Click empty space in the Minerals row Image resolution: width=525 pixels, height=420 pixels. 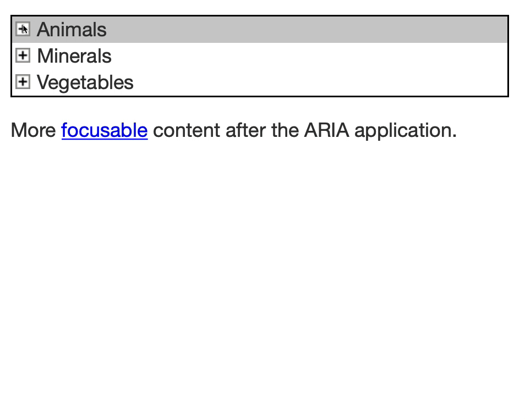308,56
